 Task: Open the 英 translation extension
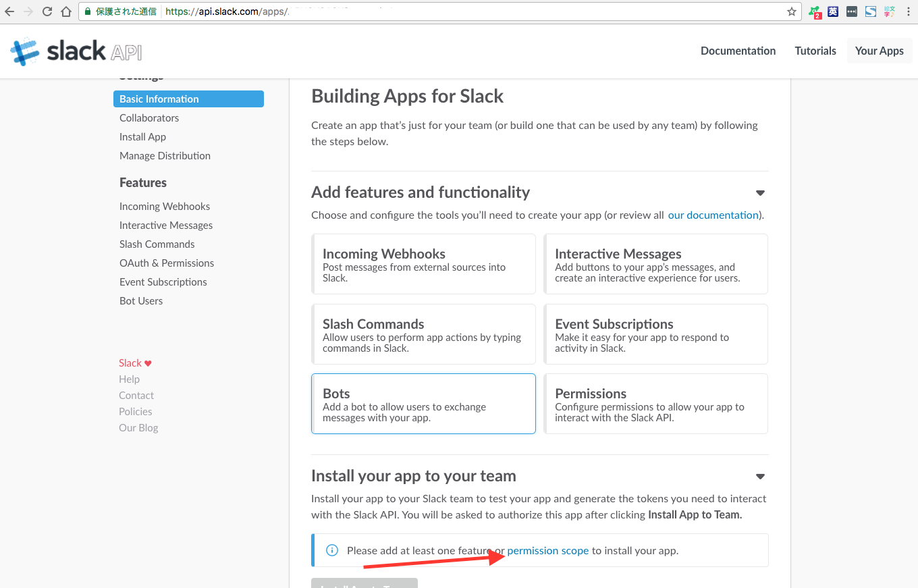click(x=832, y=11)
